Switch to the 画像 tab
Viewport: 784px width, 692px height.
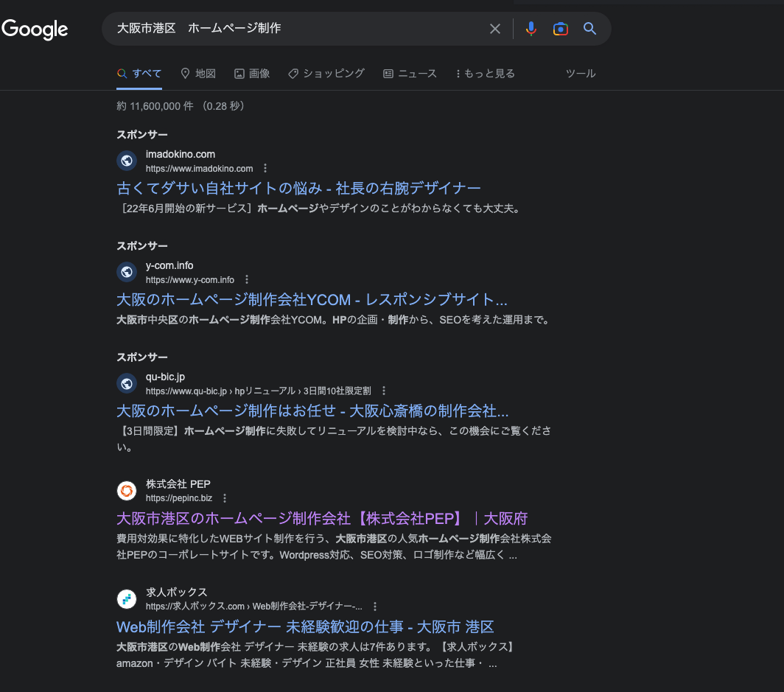click(252, 74)
